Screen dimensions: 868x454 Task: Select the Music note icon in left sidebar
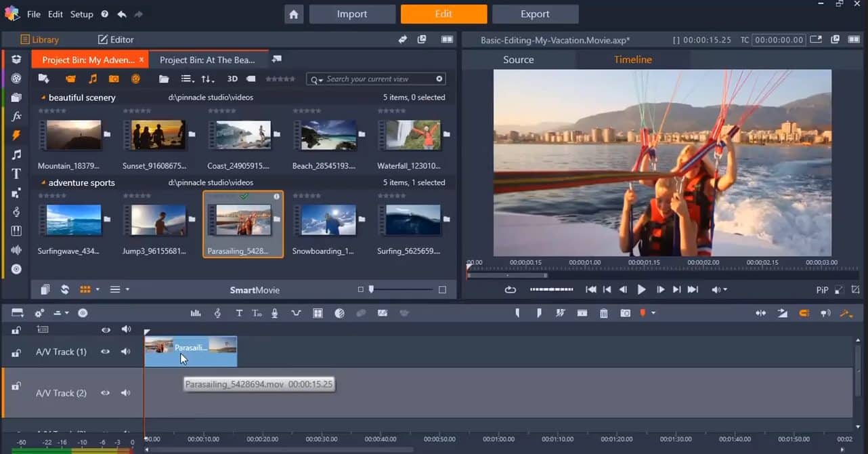[16, 154]
